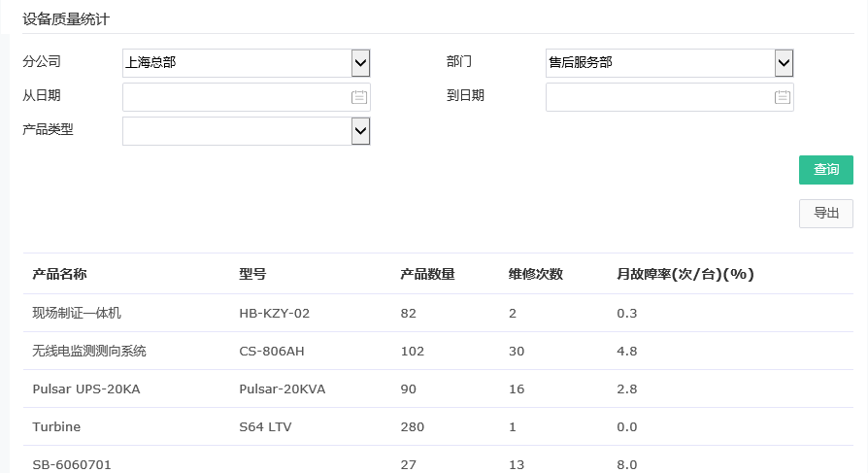Click quantity 102 in CS-806AH row
Viewport: 868px width, 473px height.
point(412,352)
